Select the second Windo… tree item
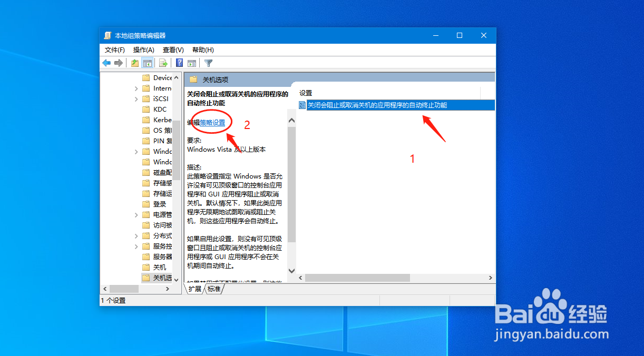The width and height of the screenshot is (644, 356). pyautogui.click(x=162, y=162)
